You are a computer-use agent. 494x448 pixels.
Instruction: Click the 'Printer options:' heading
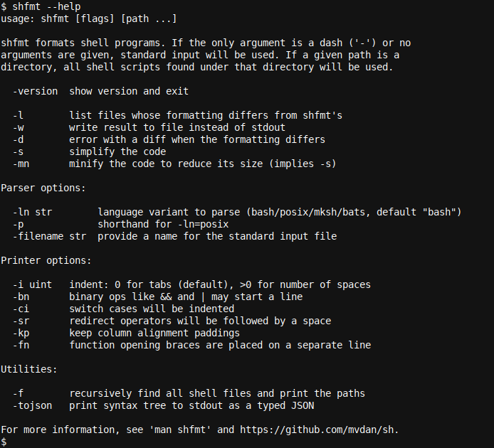coord(46,260)
